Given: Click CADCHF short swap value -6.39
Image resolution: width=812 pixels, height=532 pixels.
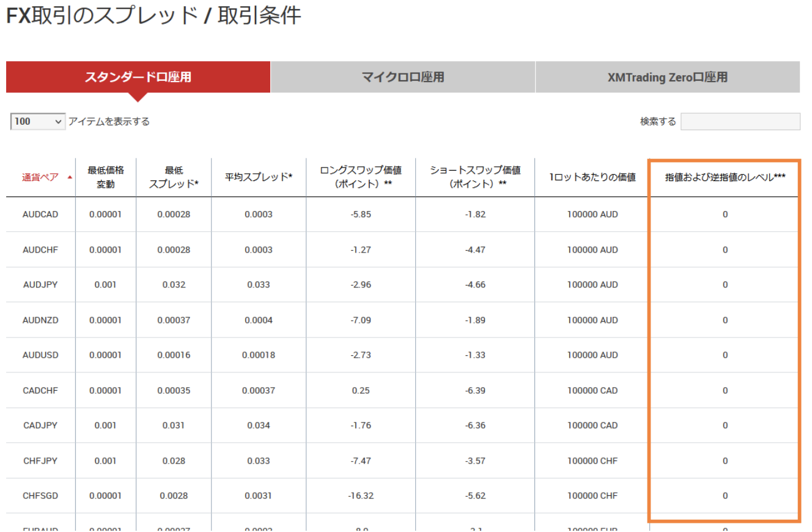Looking at the screenshot, I should [x=475, y=390].
